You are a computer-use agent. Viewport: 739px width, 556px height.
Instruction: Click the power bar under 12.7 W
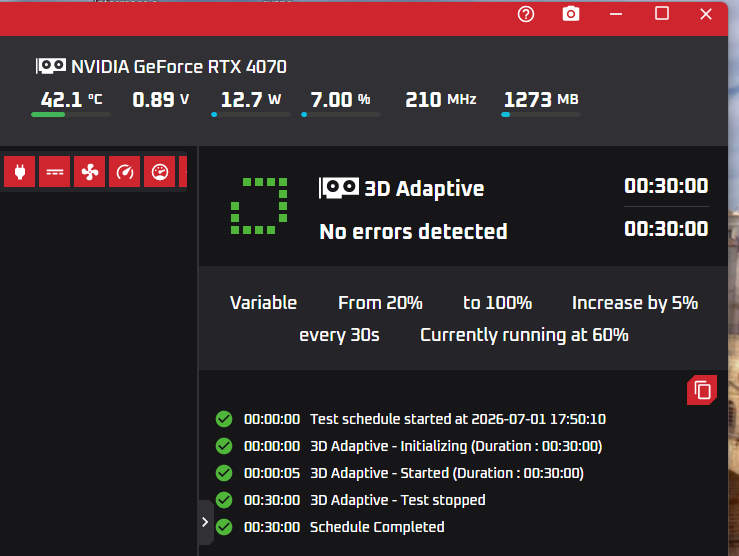point(251,114)
